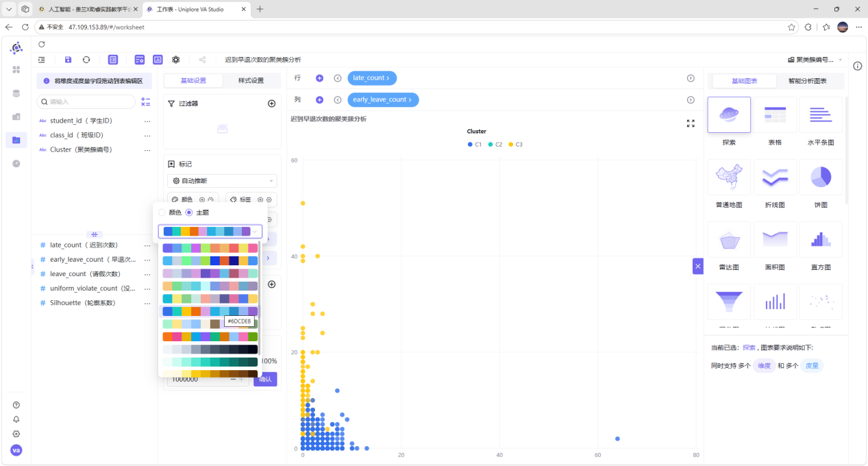Open the theme palette dropdown
The image size is (868, 466).
click(210, 232)
